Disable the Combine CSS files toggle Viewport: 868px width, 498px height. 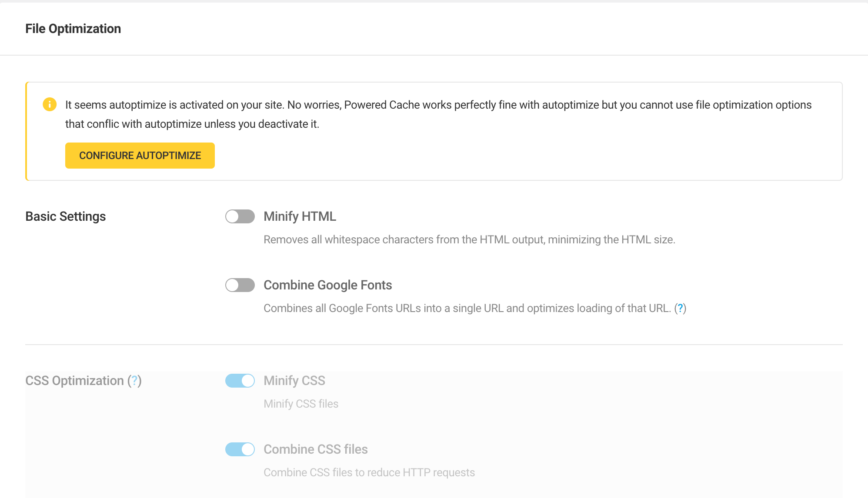240,449
